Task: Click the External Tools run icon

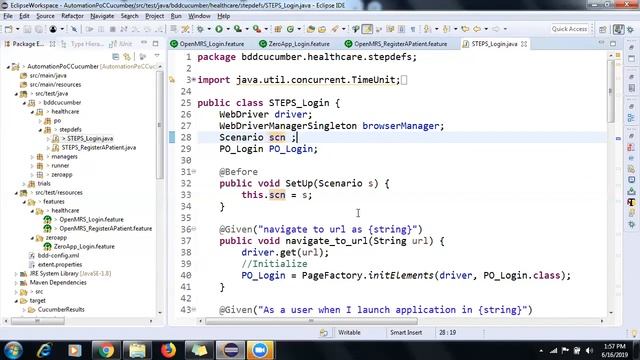Action: tap(256, 29)
